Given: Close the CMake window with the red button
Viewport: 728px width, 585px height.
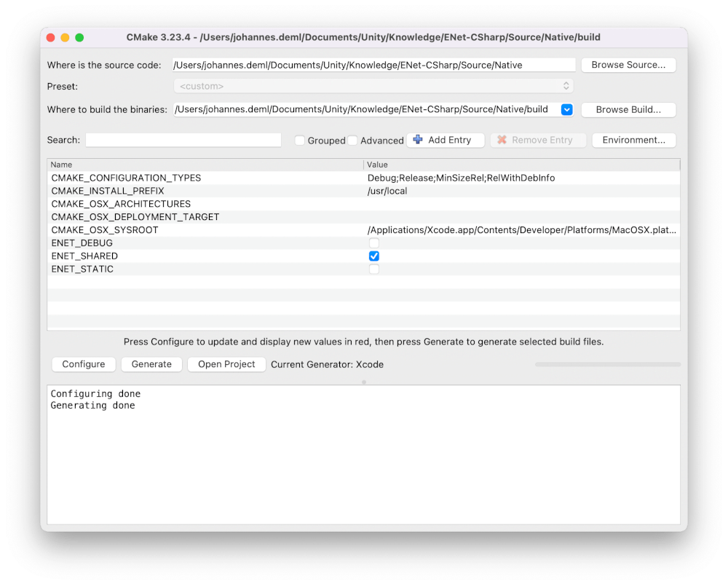Looking at the screenshot, I should coord(51,38).
